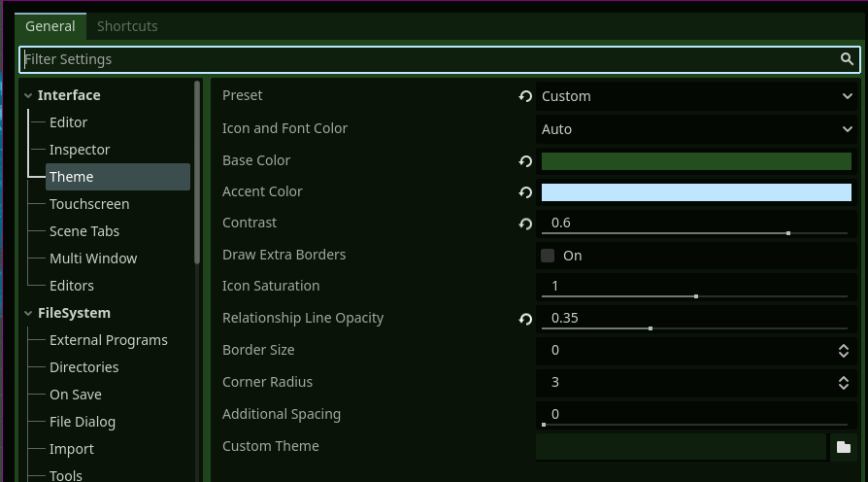Revert Accent Color to its default
The height and width of the screenshot is (482, 868).
pos(525,192)
